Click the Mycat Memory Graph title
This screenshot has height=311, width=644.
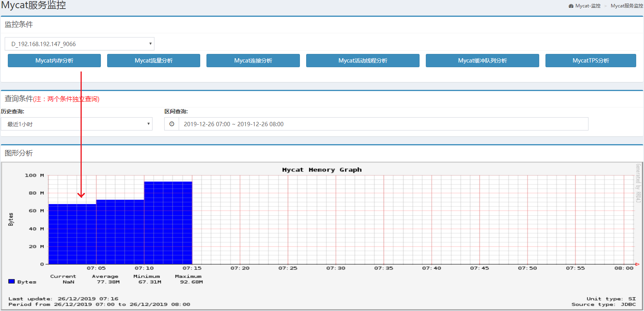click(x=322, y=170)
